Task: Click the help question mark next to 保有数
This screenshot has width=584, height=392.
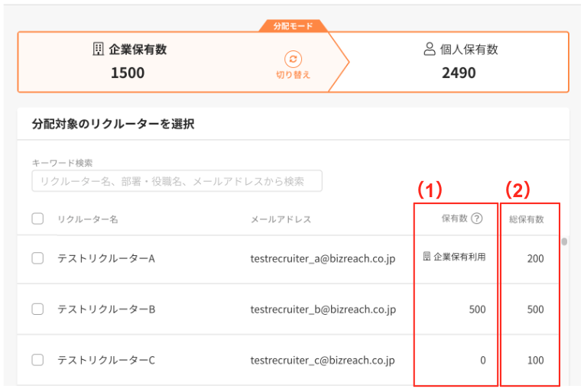Action: 477,219
